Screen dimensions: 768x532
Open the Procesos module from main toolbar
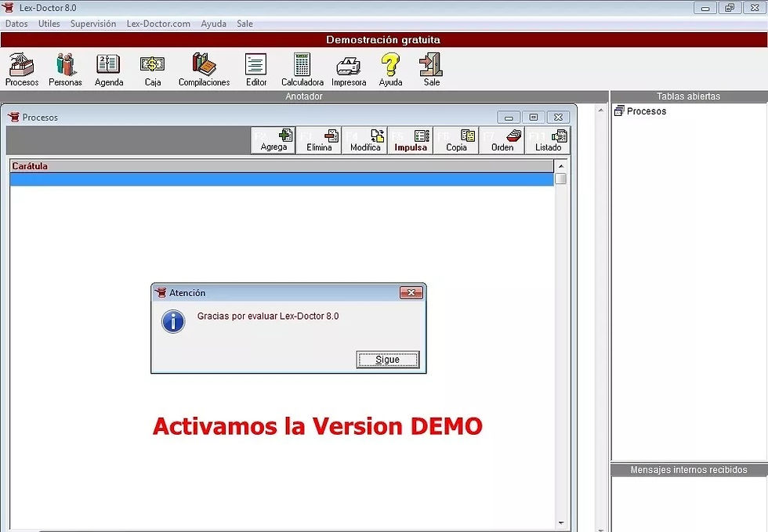point(22,70)
